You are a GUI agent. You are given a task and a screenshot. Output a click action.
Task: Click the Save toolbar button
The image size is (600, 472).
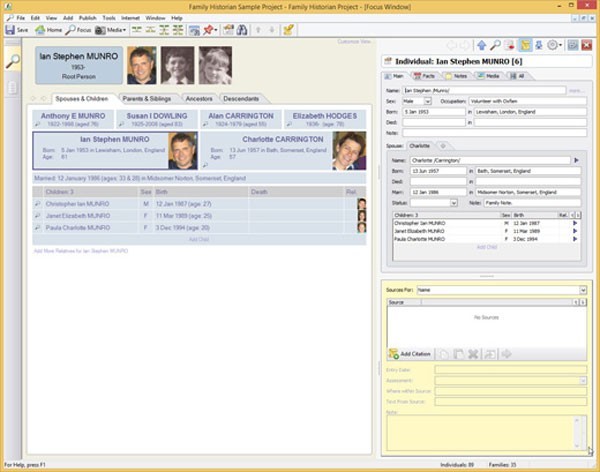[16, 30]
